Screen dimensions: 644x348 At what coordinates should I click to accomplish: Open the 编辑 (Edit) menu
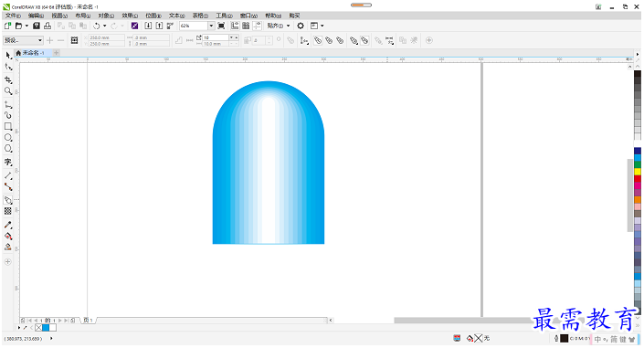coord(36,16)
